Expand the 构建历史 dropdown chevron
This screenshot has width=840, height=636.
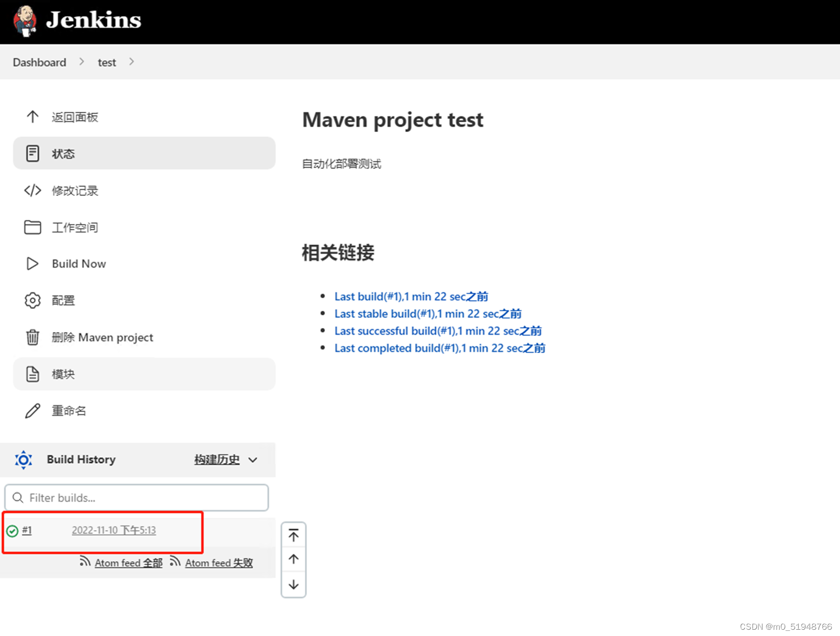[253, 460]
